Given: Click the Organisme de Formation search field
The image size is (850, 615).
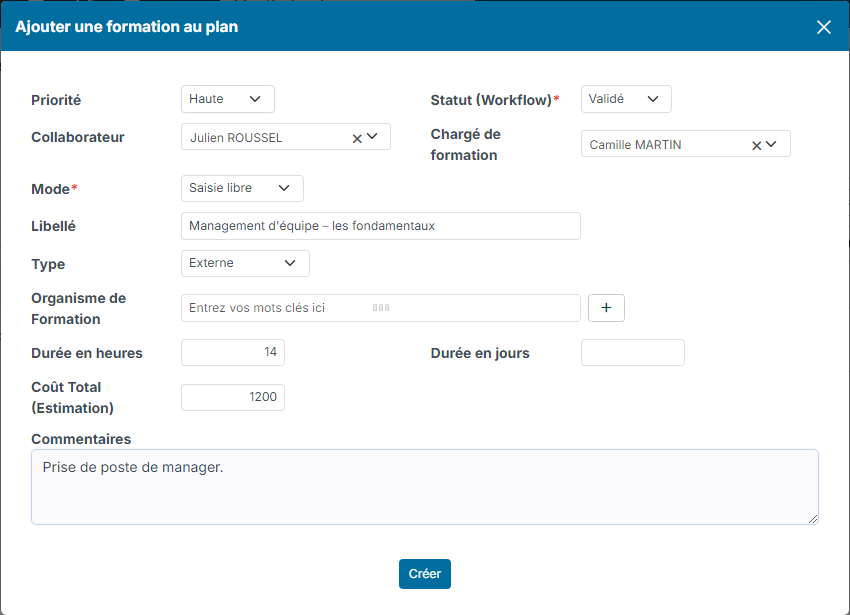Looking at the screenshot, I should click(x=381, y=308).
